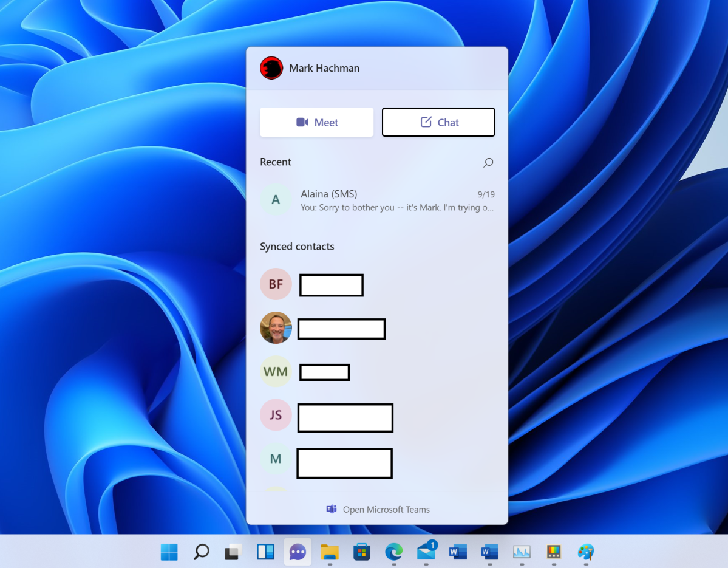
Task: Select the JS contact avatar
Action: coord(276,415)
